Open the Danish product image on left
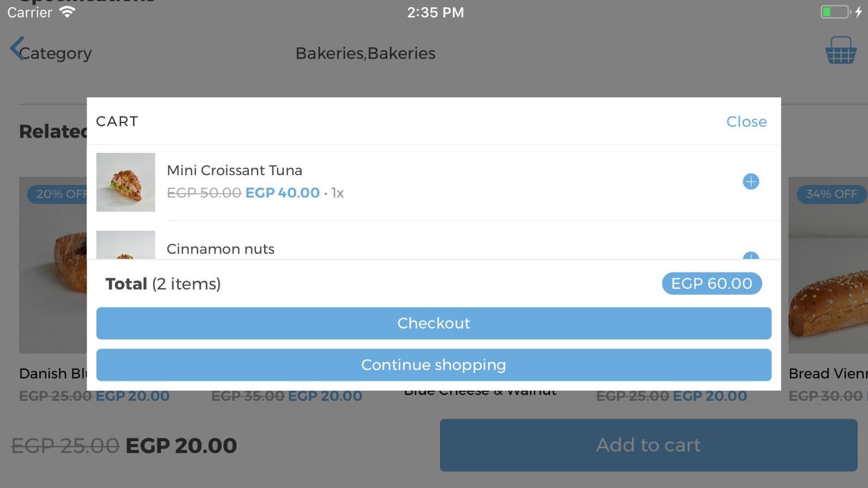Viewport: 868px width, 488px height. coord(53,265)
